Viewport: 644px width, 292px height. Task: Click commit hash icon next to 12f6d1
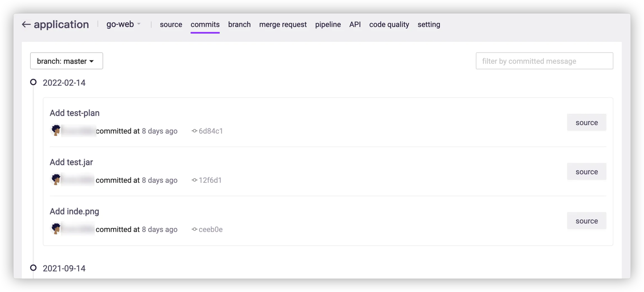pos(194,180)
